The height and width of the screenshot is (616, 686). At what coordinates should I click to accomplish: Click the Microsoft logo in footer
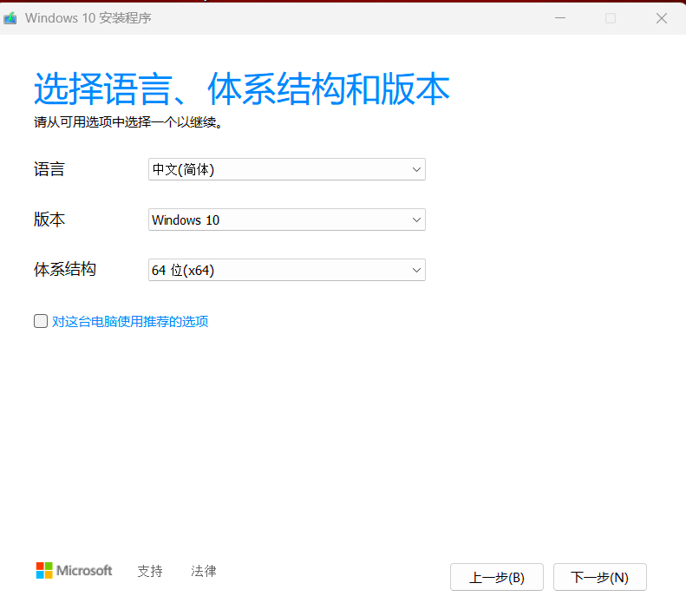[74, 571]
